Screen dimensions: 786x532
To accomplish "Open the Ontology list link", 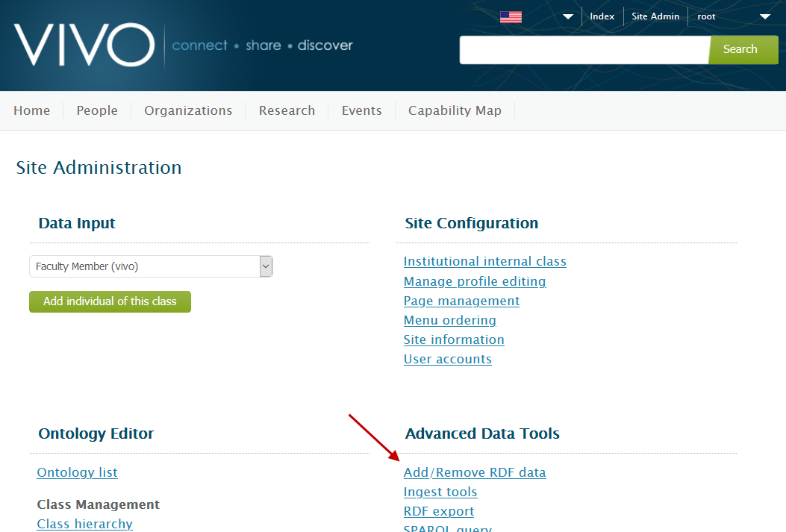I will point(77,472).
